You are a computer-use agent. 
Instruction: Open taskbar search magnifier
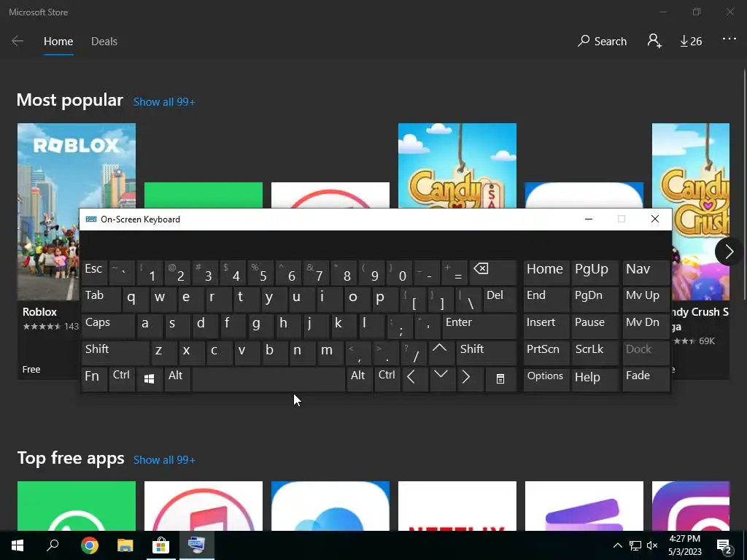pos(53,545)
